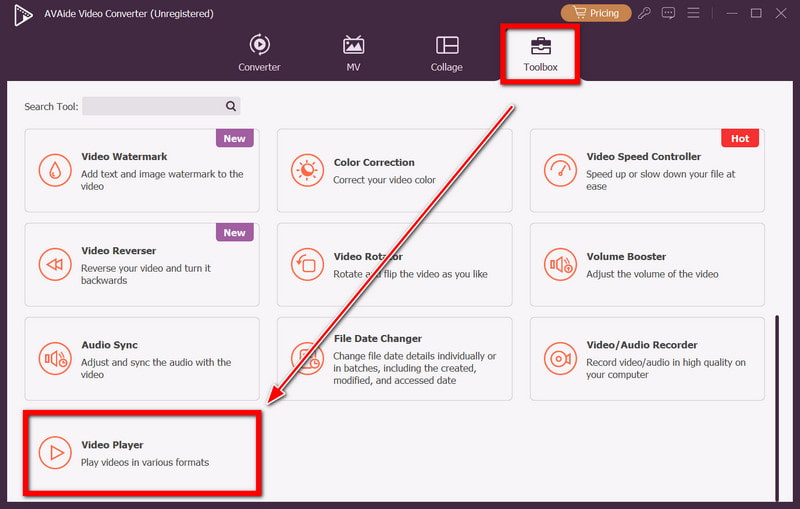
Task: Click the Volume Booster speaker icon
Action: (x=560, y=264)
